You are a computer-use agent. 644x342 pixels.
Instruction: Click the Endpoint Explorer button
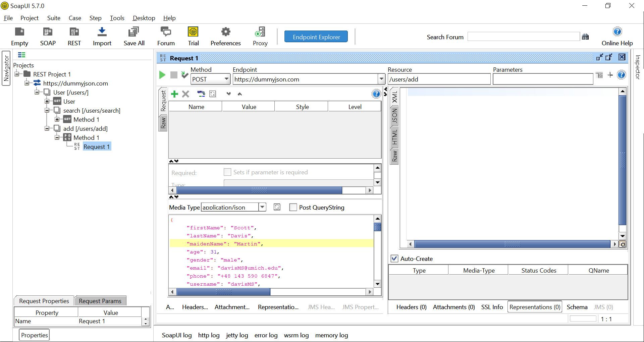316,37
